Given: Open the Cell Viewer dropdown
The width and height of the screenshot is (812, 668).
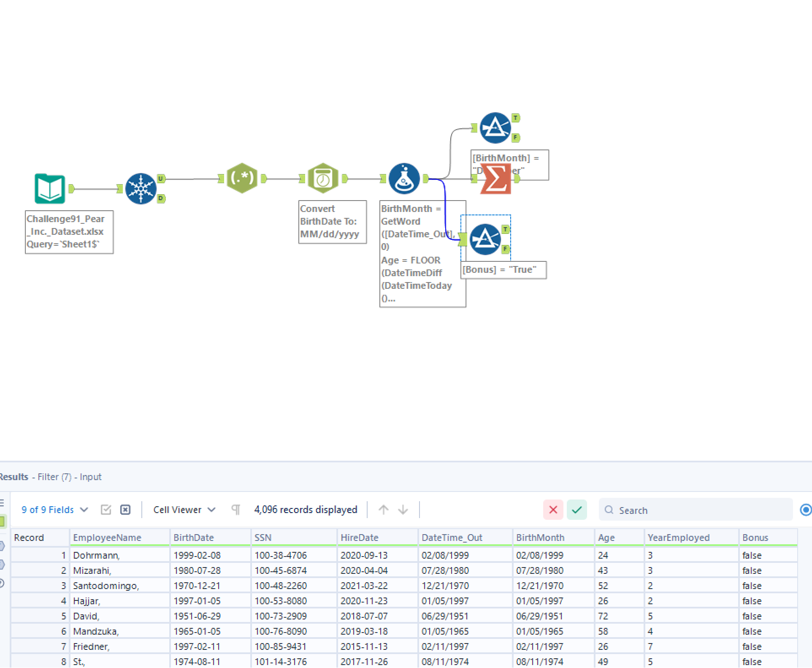Looking at the screenshot, I should pyautogui.click(x=184, y=510).
